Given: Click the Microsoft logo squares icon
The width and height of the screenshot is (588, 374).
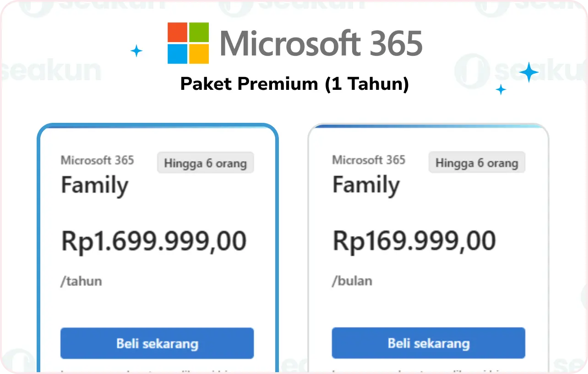Looking at the screenshot, I should tap(188, 43).
